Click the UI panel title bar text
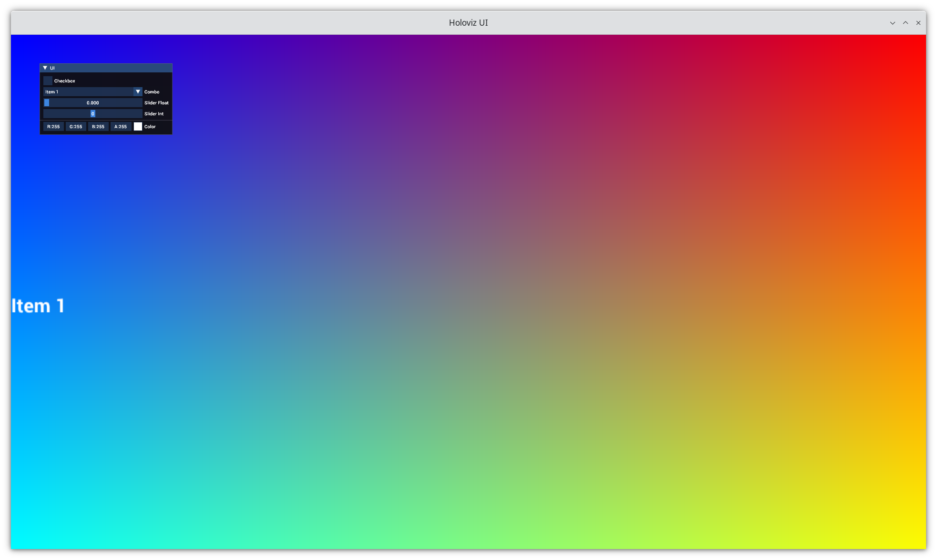Viewport: 937px width, 560px height. pyautogui.click(x=52, y=68)
